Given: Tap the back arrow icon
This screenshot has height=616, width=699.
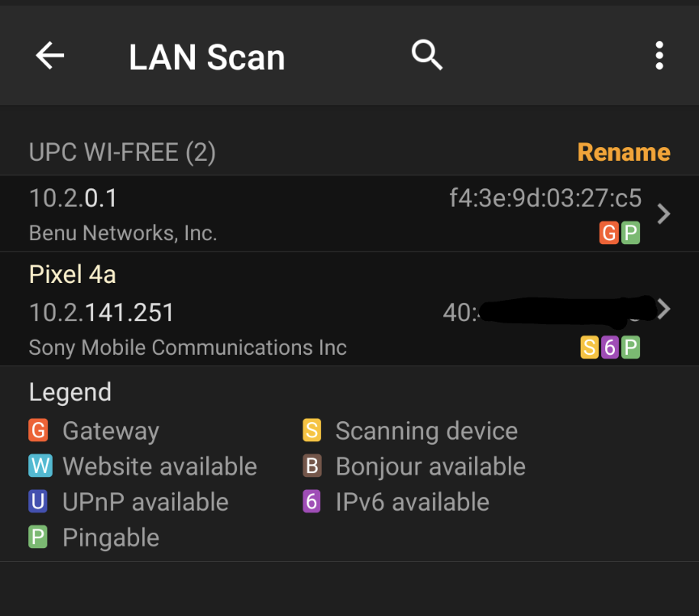Looking at the screenshot, I should [x=50, y=56].
